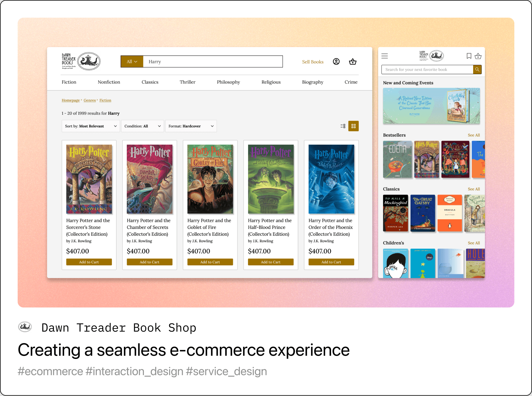This screenshot has height=396, width=532.
Task: Click See All next to Bestsellers
Action: pos(474,135)
